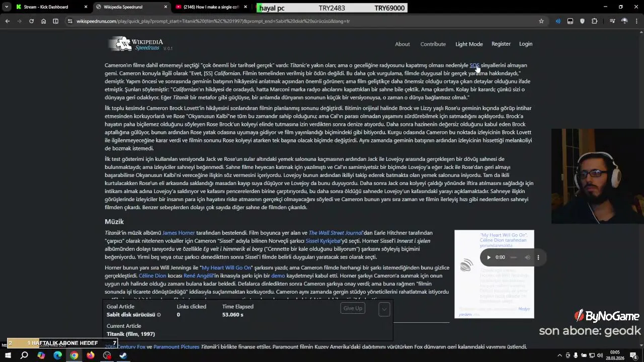Screen dimensions: 644x362
Task: Follow the demo link
Action: tap(278, 276)
